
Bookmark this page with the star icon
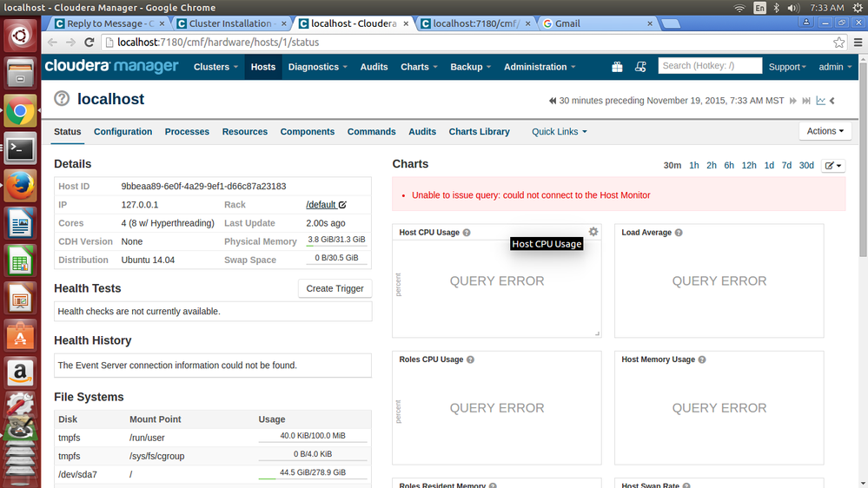point(838,42)
